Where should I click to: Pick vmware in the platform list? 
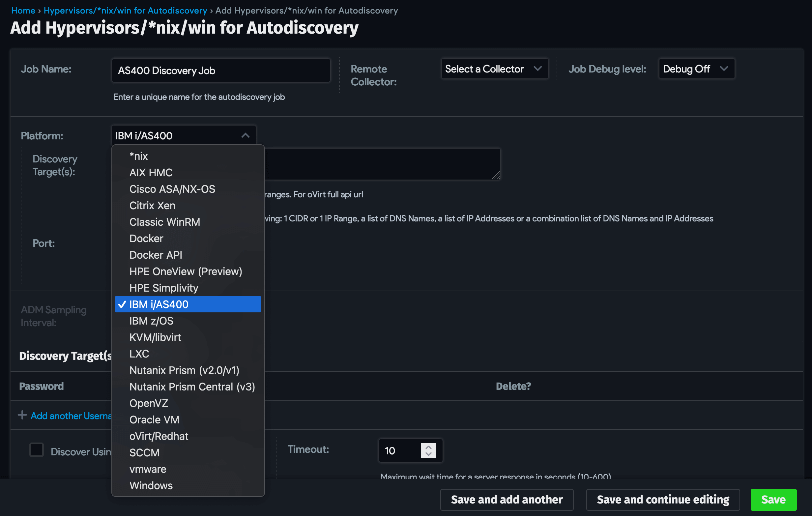(188, 469)
